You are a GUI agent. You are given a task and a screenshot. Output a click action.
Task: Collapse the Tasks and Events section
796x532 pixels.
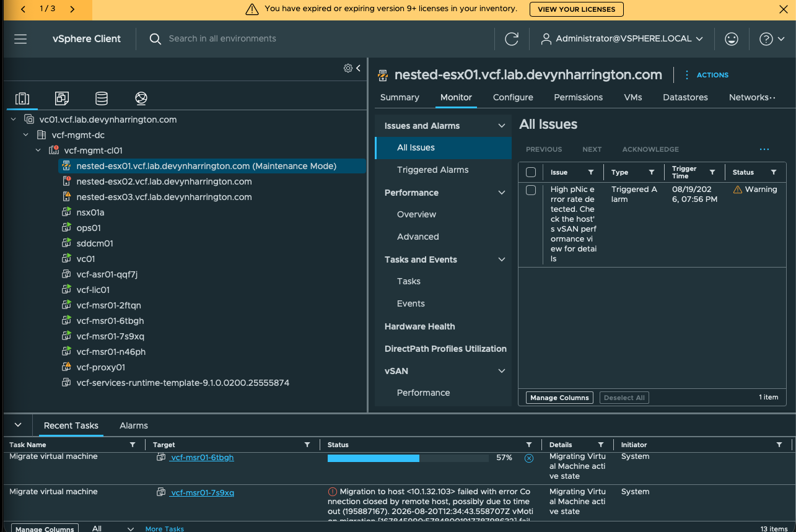[502, 259]
